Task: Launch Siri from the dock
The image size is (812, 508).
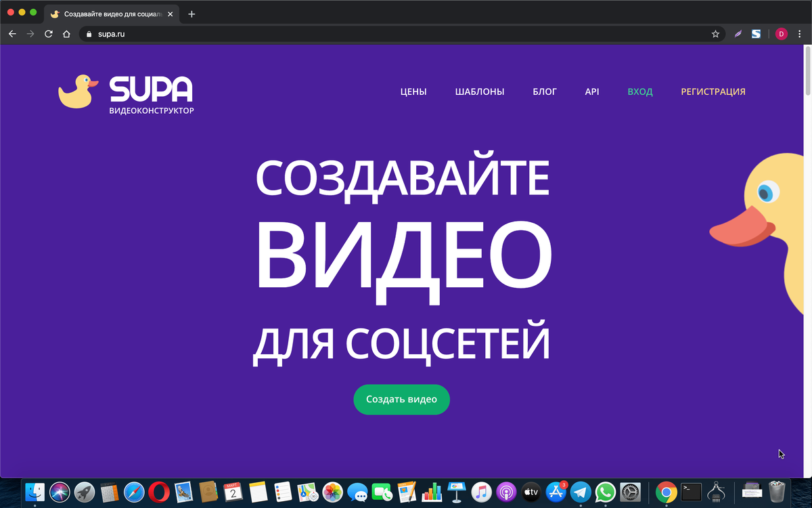Action: [x=60, y=492]
